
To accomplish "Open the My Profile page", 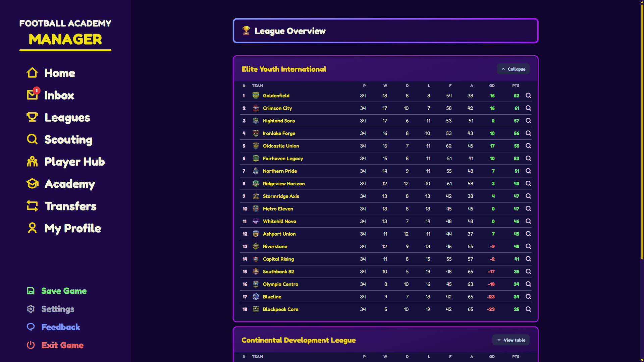I will tap(72, 228).
